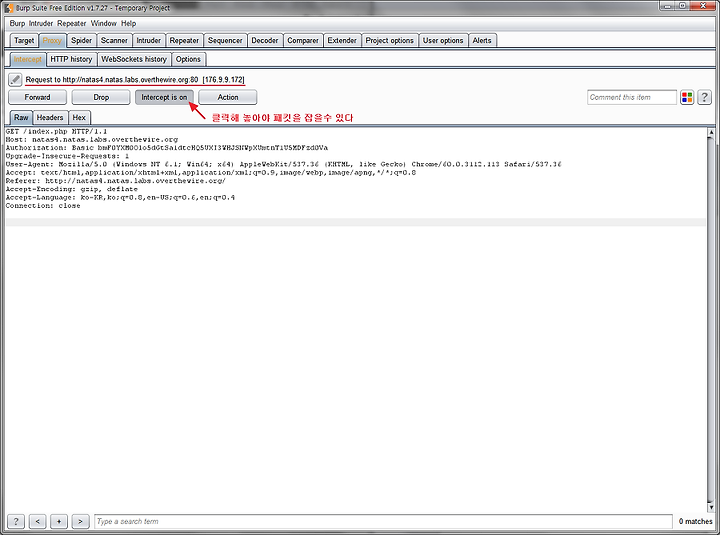Open the User options tab
Viewport: 720px width, 535px height.
click(443, 40)
